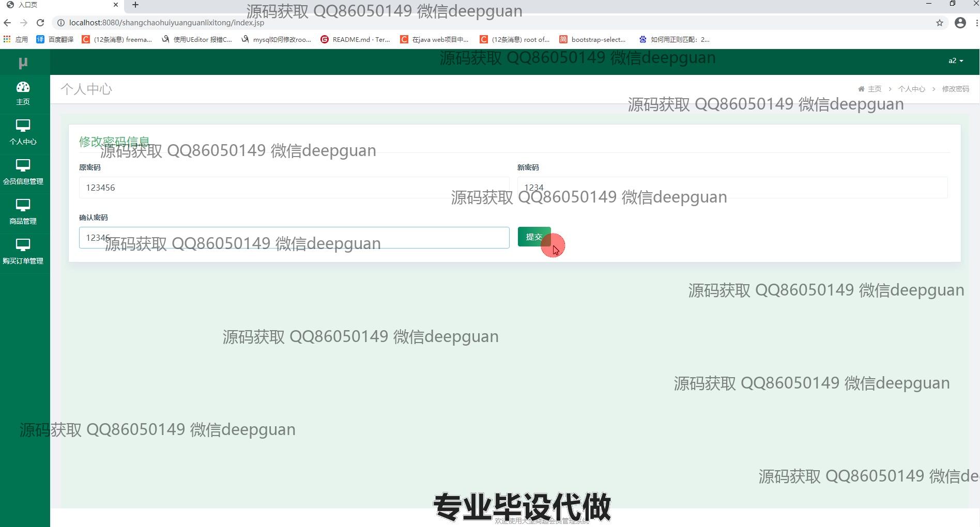Click the 个人中心 breadcrumb link
Viewport: 980px width, 527px height.
point(911,89)
